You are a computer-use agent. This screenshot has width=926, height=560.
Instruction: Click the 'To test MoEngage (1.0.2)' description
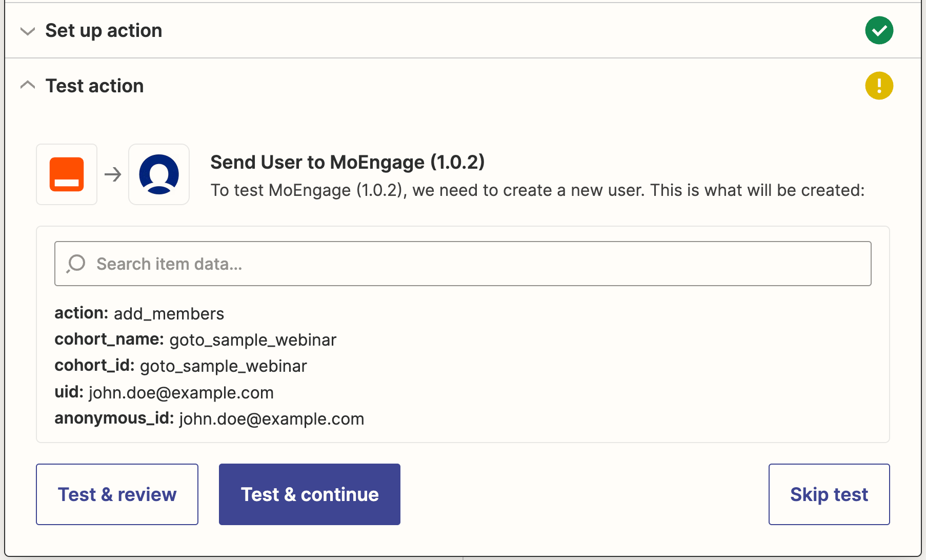pyautogui.click(x=538, y=190)
